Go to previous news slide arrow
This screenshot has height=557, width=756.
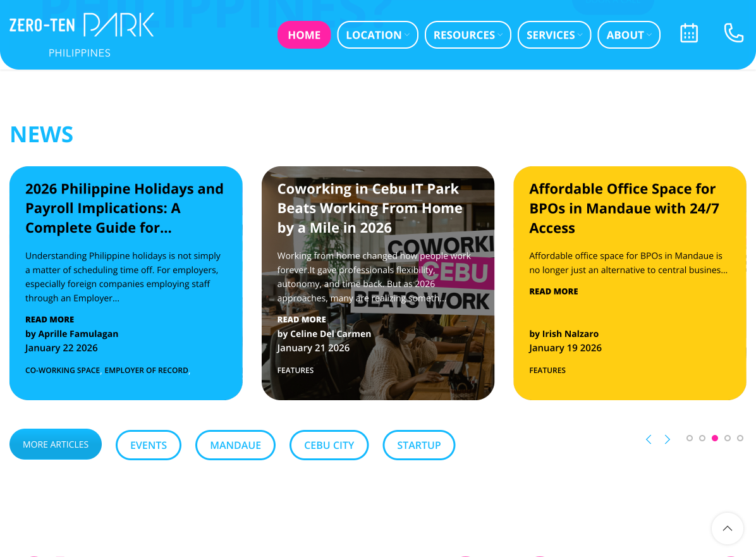click(x=649, y=439)
